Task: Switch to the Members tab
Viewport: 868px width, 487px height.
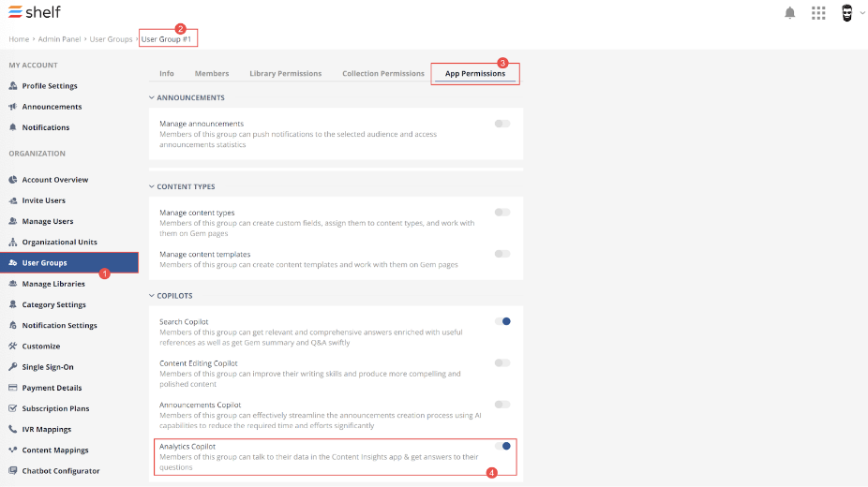Action: pos(212,74)
